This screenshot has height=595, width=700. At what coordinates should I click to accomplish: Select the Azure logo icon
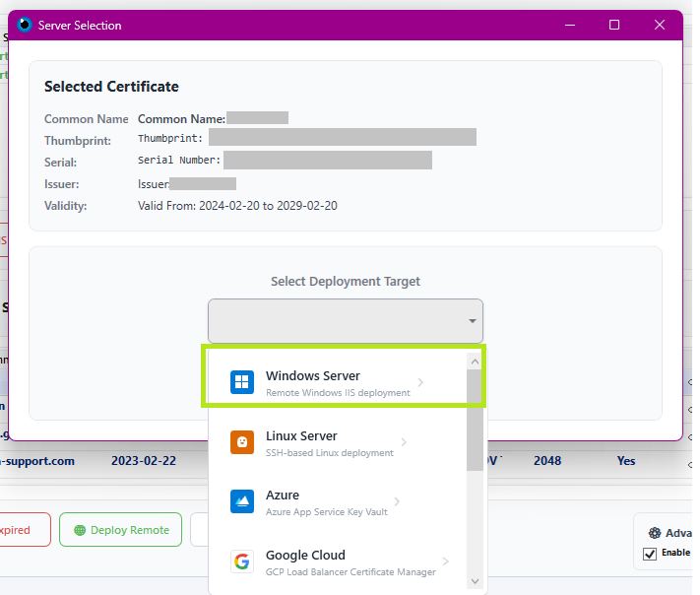242,501
